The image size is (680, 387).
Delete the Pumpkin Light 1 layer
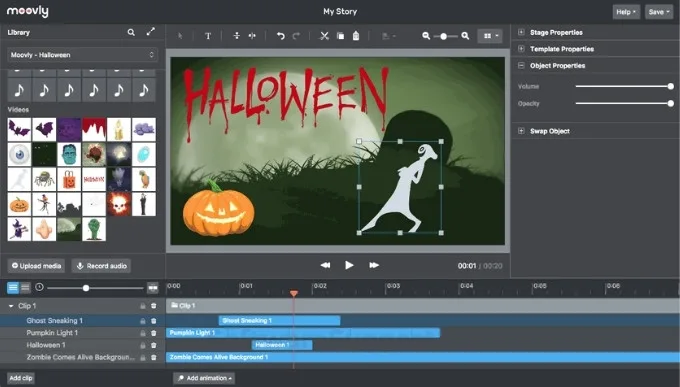pyautogui.click(x=154, y=333)
